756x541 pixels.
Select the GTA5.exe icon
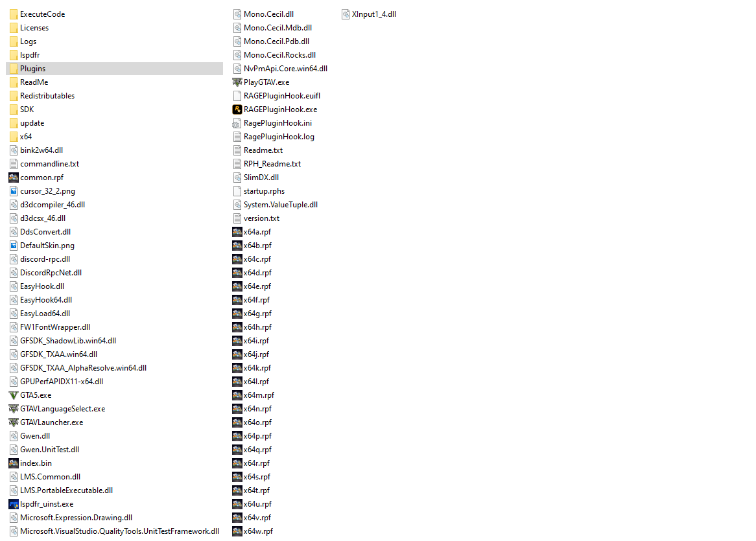click(x=14, y=395)
